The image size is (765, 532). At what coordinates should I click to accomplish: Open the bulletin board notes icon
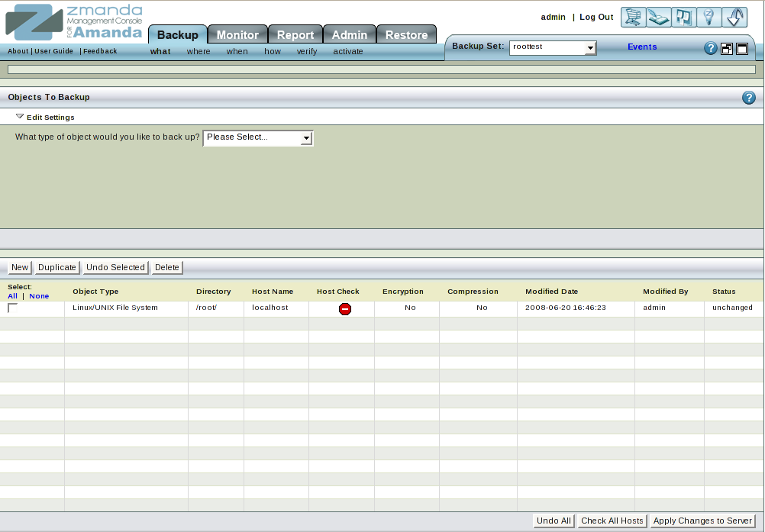click(683, 18)
